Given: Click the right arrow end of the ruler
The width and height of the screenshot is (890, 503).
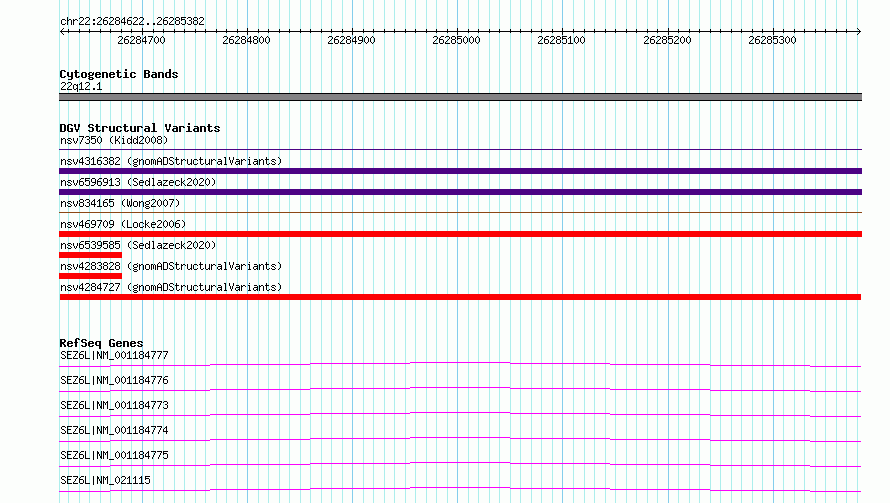Looking at the screenshot, I should point(859,32).
